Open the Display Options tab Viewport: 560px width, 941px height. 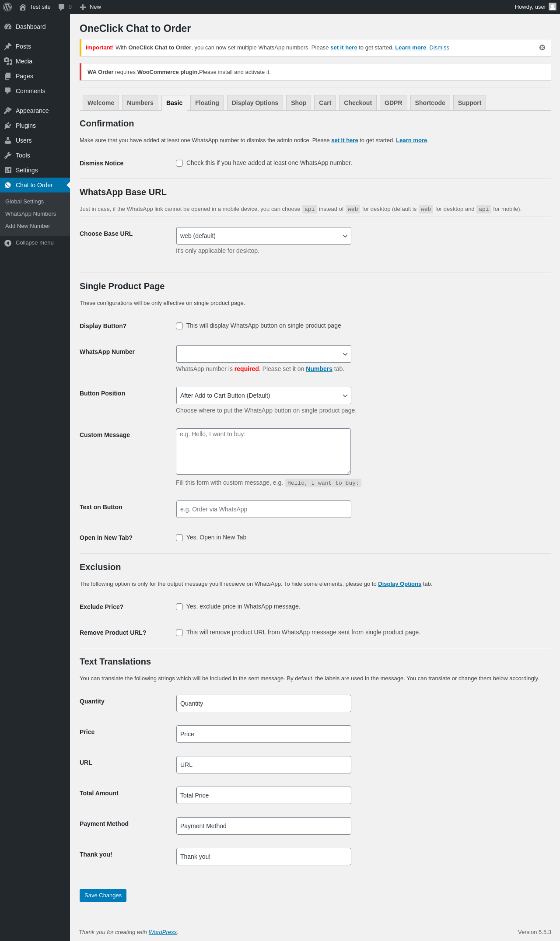click(255, 103)
